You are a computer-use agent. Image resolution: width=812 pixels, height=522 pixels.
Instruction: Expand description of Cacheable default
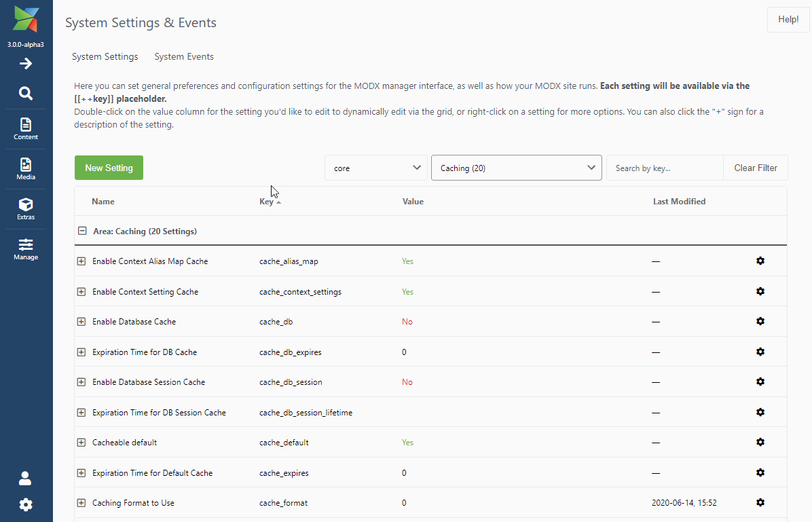81,443
